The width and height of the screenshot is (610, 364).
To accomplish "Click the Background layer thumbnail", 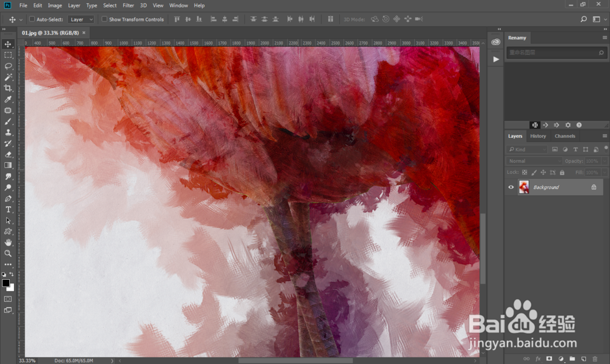I will coord(524,187).
